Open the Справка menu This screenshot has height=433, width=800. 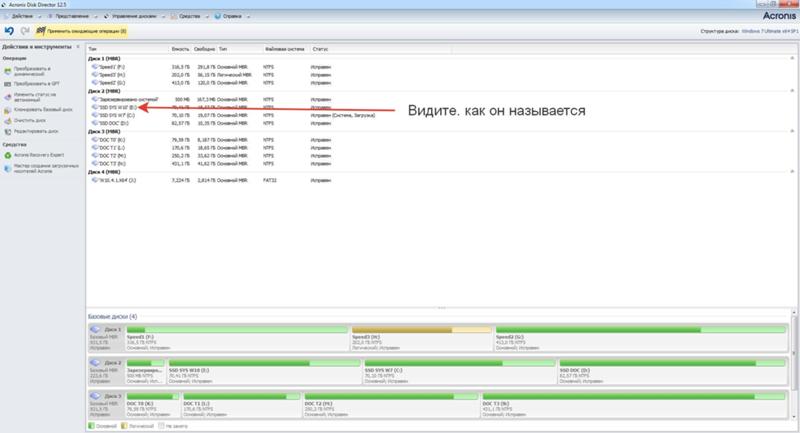(x=232, y=16)
